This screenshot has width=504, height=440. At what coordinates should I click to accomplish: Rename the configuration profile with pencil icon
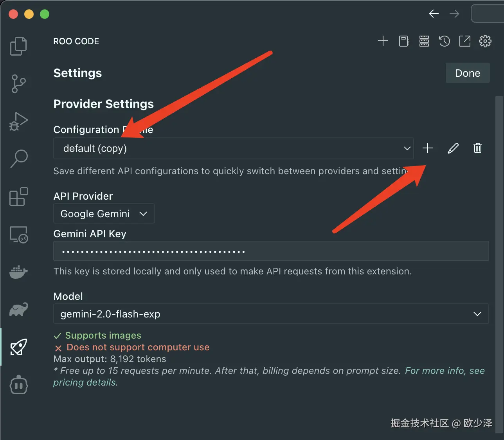click(x=453, y=148)
